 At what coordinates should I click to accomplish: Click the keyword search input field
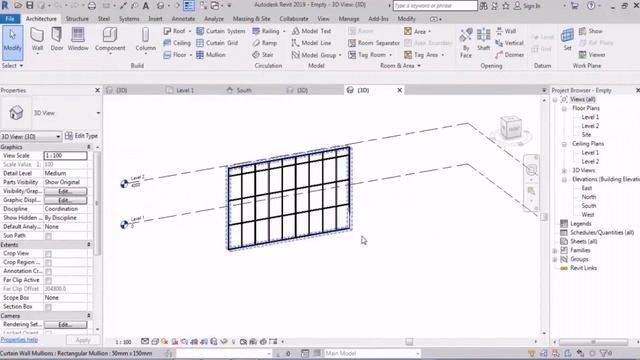tap(435, 6)
